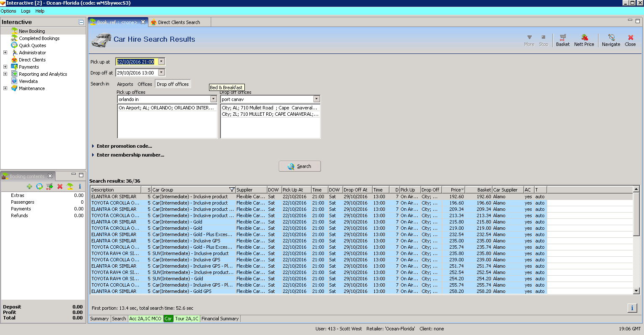Click the clock icon in Booking contents

(x=40, y=186)
